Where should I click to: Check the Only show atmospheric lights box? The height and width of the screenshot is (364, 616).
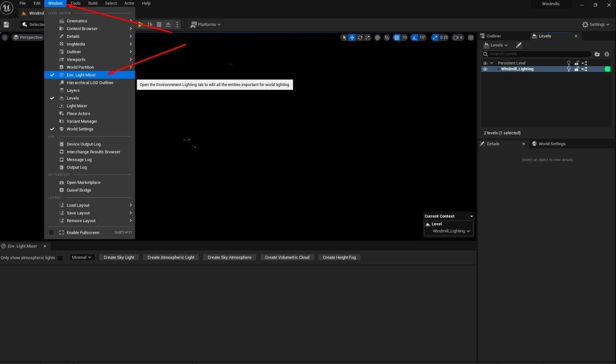[60, 258]
